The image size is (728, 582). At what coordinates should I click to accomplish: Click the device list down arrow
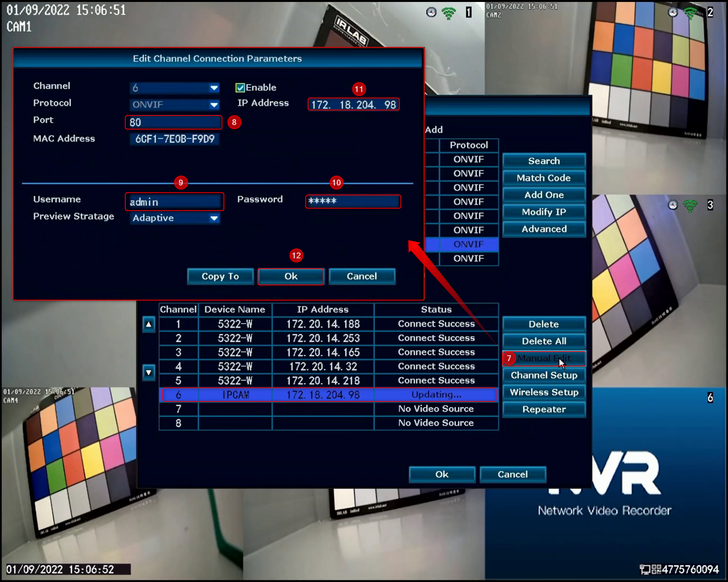pyautogui.click(x=148, y=372)
